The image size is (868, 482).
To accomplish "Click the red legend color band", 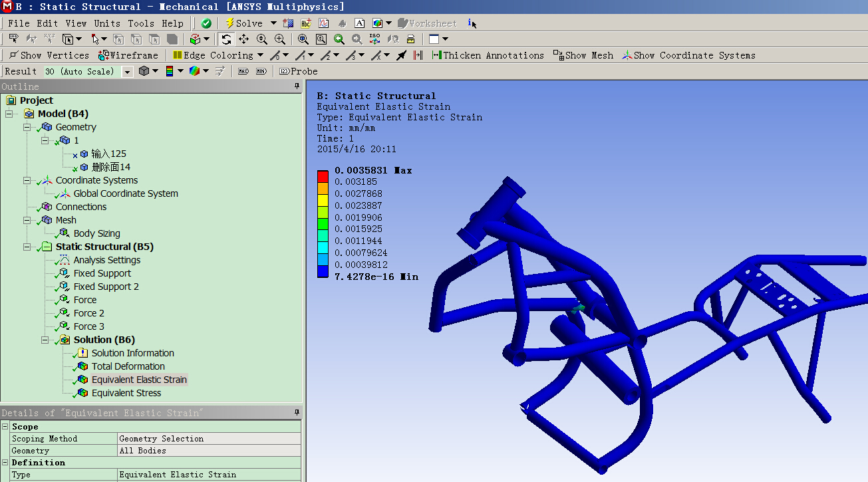I will (x=323, y=176).
